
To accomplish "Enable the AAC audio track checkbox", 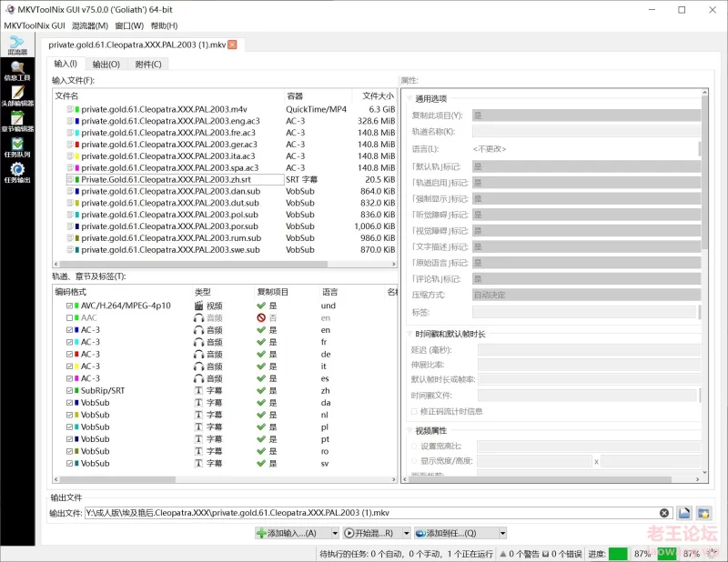I will click(x=70, y=318).
